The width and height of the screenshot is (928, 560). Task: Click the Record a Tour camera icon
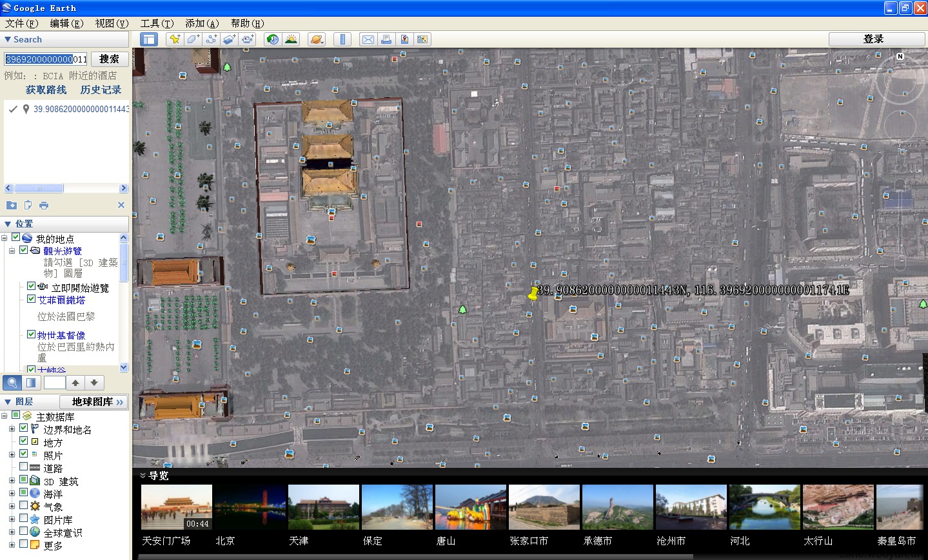(248, 39)
